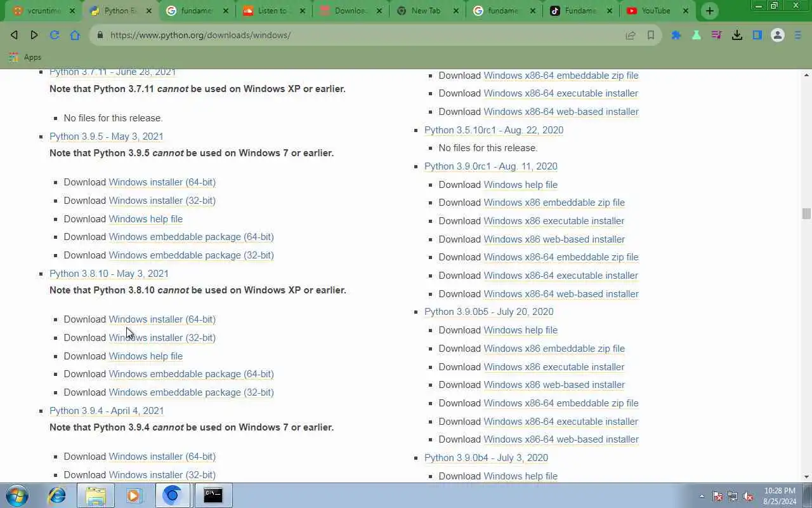Open Python 3.5.10rc1 - Aug. 22, 2020 link

click(494, 130)
